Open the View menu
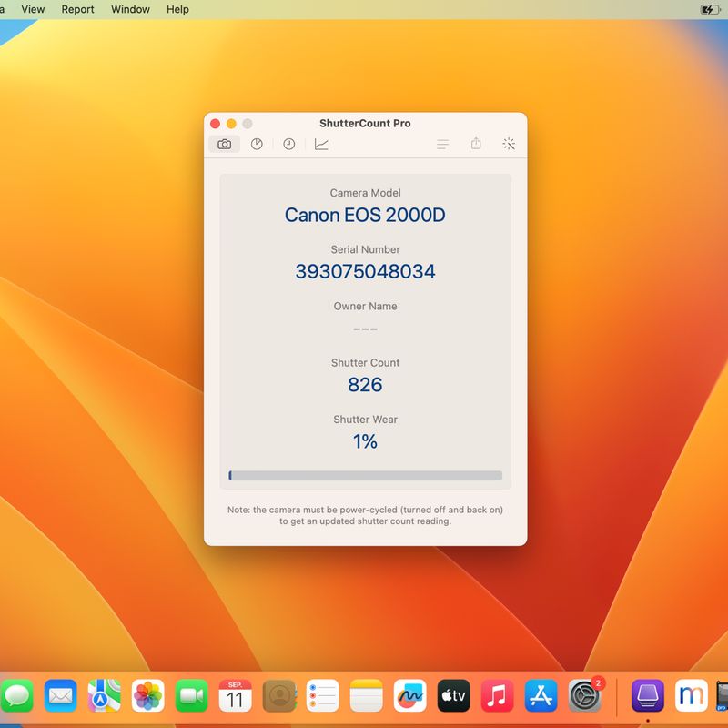The width and height of the screenshot is (728, 728). (x=33, y=9)
